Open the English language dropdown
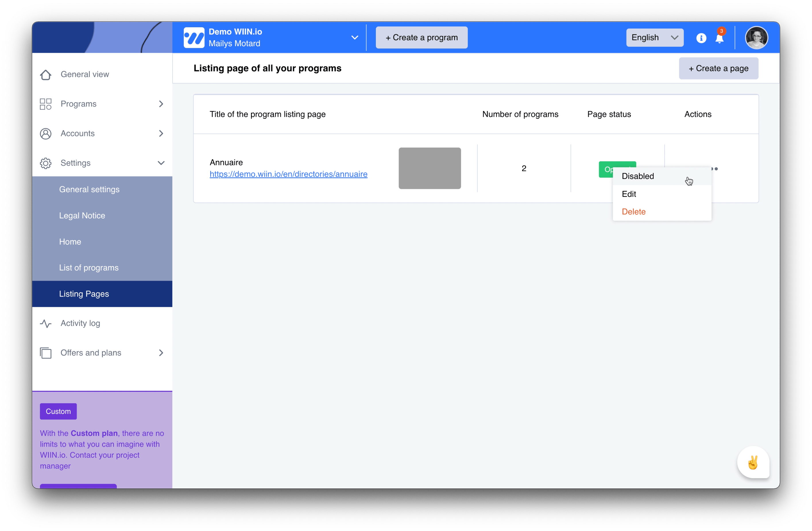 (654, 38)
